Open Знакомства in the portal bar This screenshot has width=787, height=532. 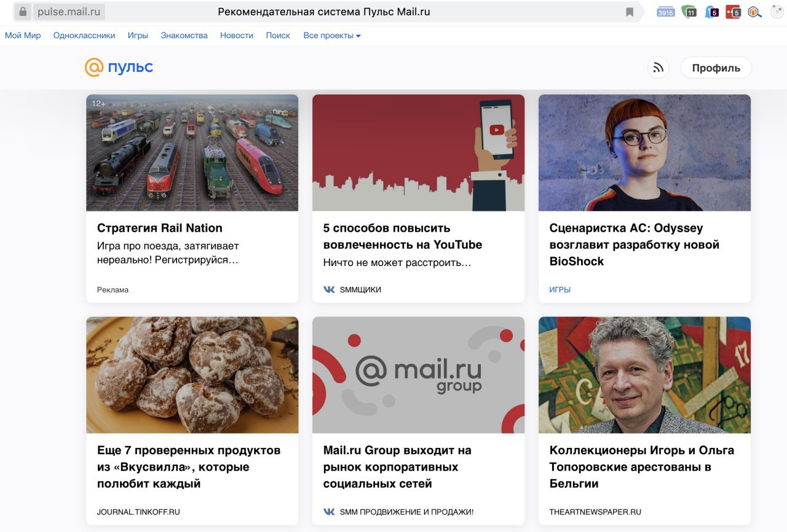point(184,36)
